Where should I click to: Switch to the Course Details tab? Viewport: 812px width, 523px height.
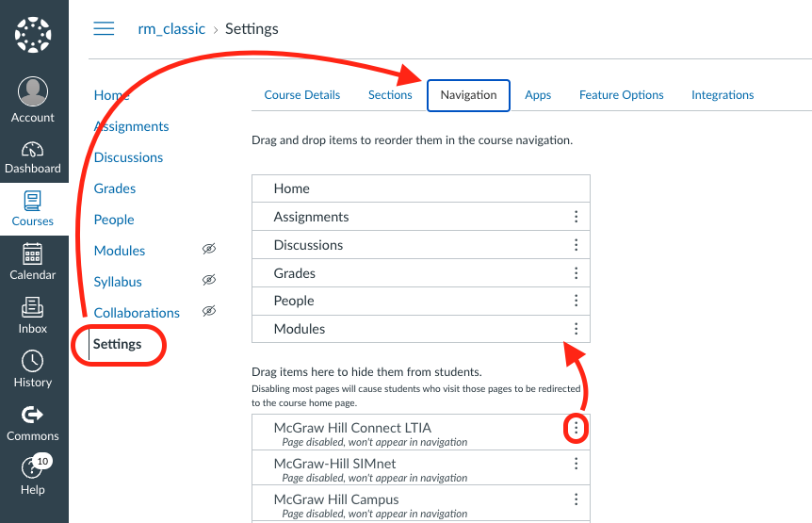pos(301,95)
